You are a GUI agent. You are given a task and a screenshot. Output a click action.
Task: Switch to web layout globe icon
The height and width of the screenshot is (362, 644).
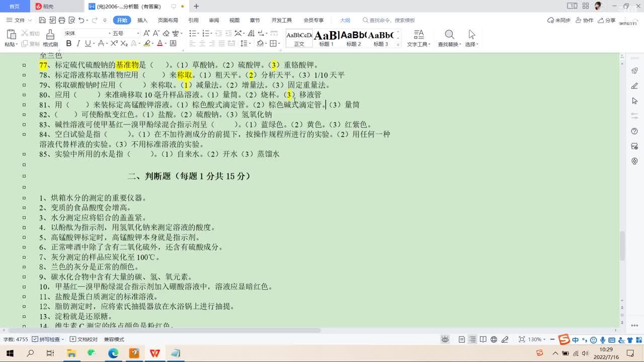[494, 339]
